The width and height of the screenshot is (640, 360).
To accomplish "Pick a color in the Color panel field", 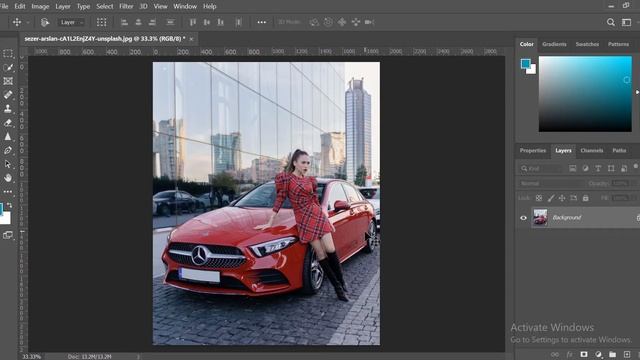I will (585, 94).
